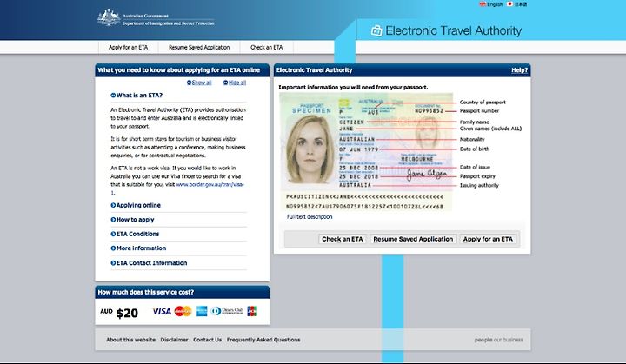Open Check an ETA menu tab
626x364 pixels.
[x=266, y=47]
